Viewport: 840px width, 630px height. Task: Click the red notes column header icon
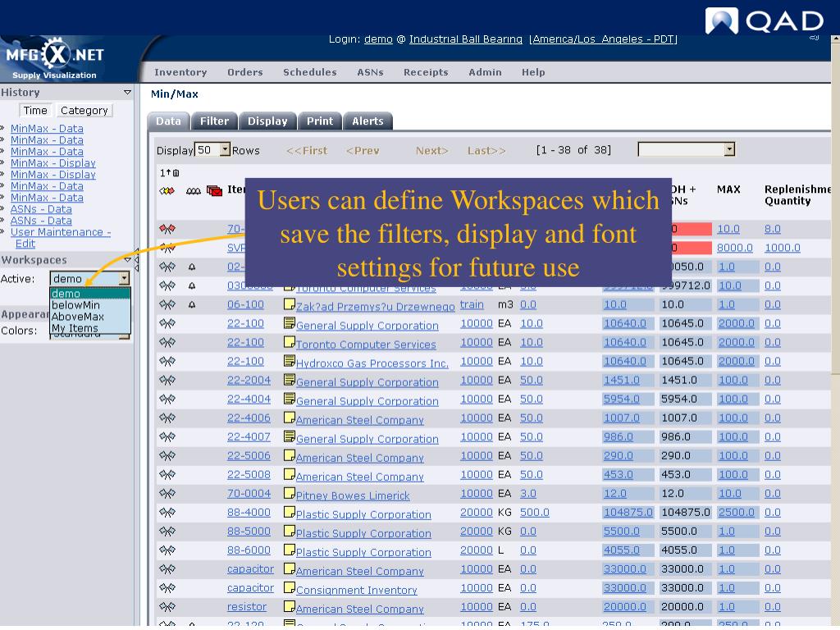coord(214,190)
